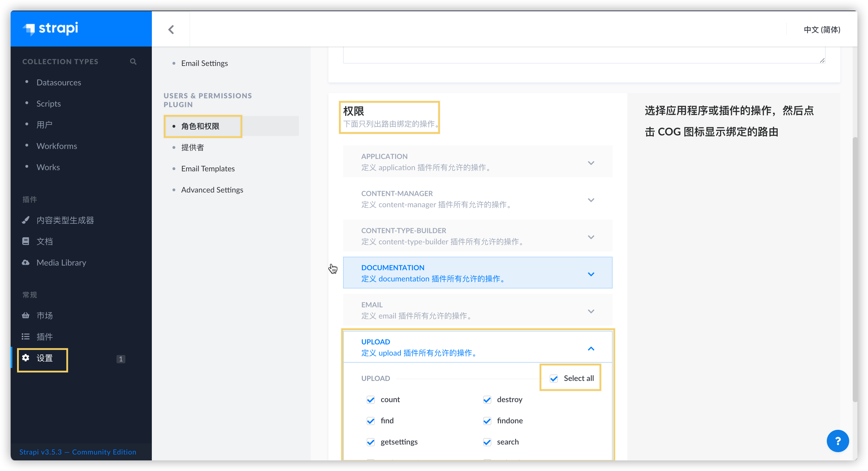The width and height of the screenshot is (868, 471).
Task: Open Datasources collection type
Action: (59, 82)
